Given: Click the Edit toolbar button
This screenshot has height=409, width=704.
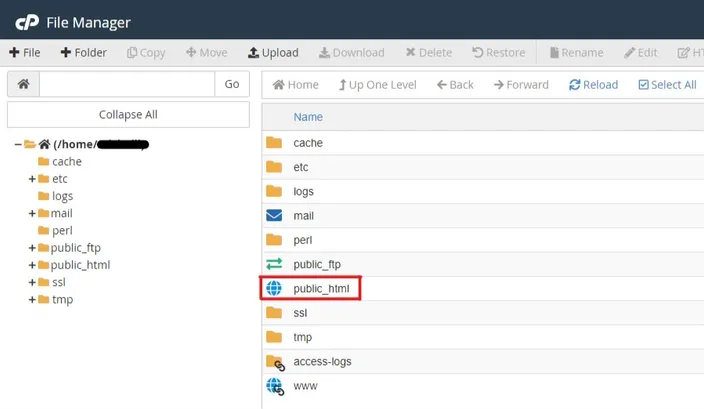Looking at the screenshot, I should point(641,53).
